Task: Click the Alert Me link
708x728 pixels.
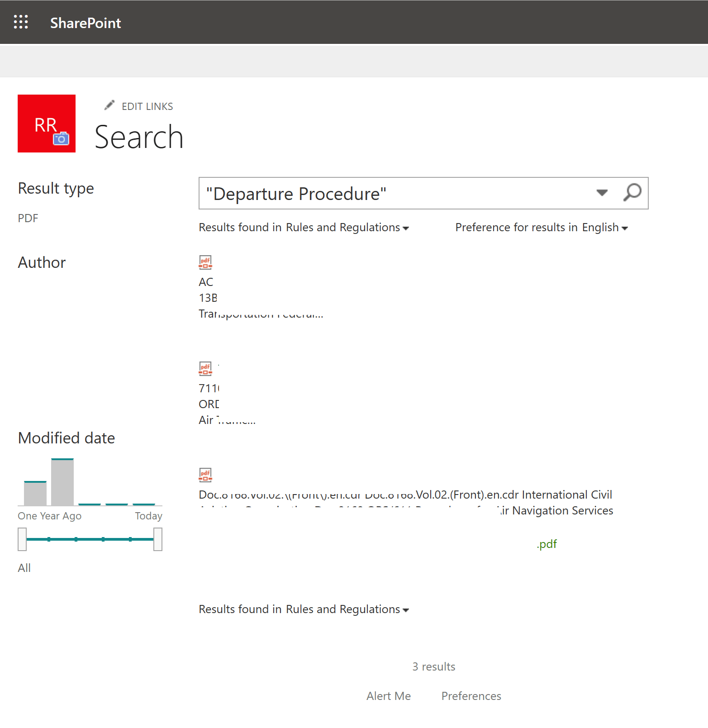Action: click(x=389, y=696)
